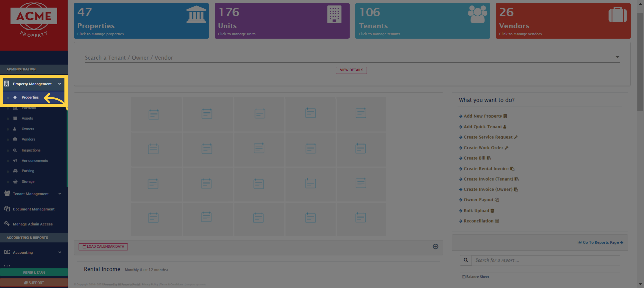Click the Tenant Management people icon
644x288 pixels.
(7, 193)
